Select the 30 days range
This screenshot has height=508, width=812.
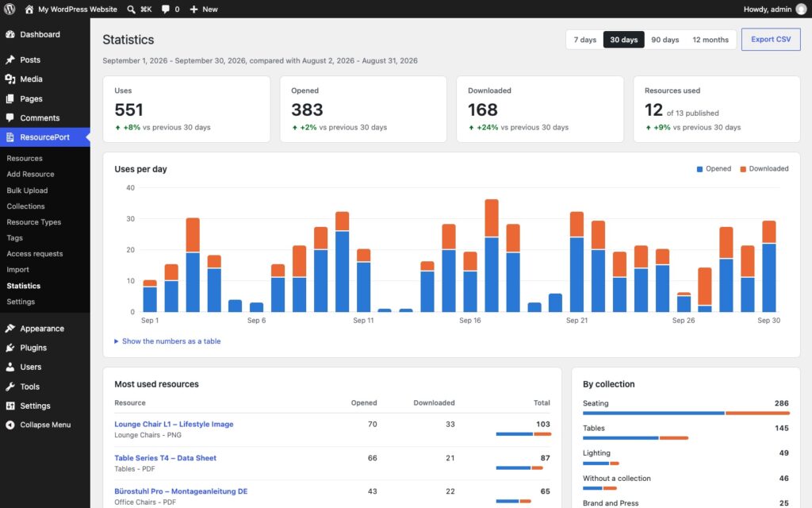[x=623, y=40]
